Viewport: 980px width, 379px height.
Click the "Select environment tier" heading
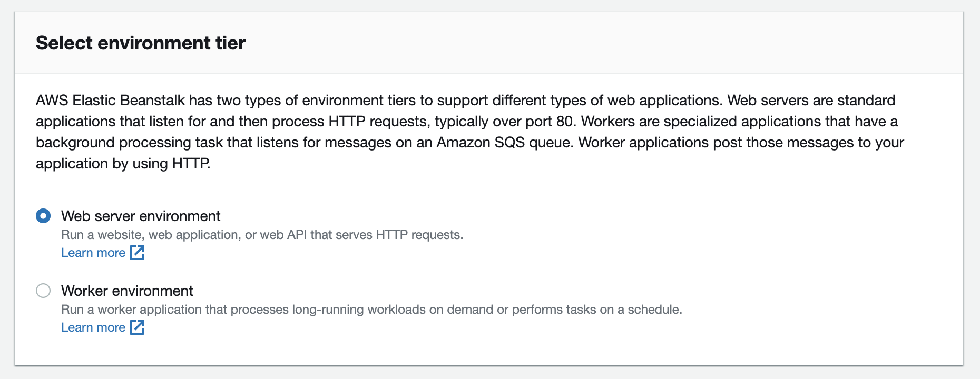click(141, 43)
